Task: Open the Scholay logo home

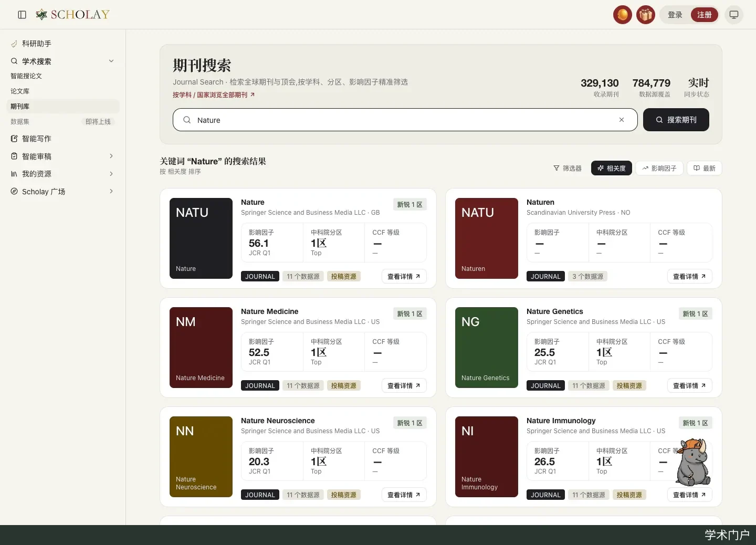Action: pyautogui.click(x=72, y=15)
